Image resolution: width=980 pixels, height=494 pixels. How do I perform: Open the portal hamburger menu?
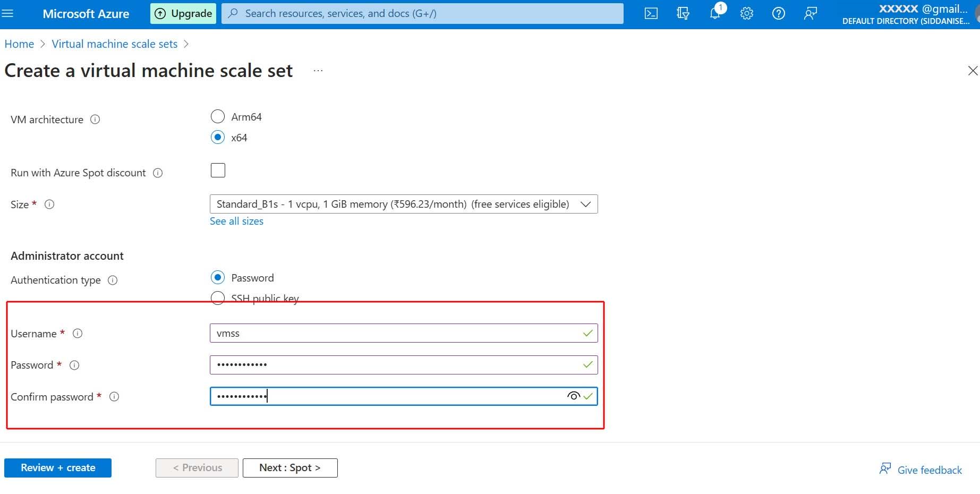coord(7,14)
